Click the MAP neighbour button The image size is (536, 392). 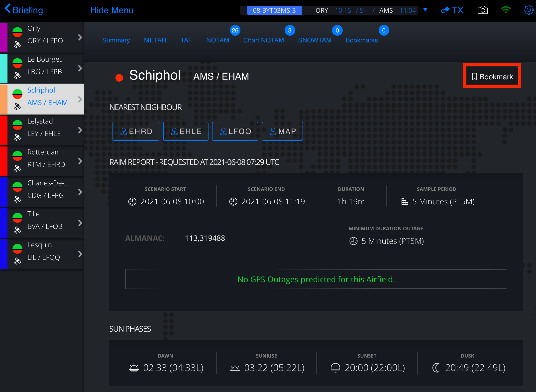(282, 131)
